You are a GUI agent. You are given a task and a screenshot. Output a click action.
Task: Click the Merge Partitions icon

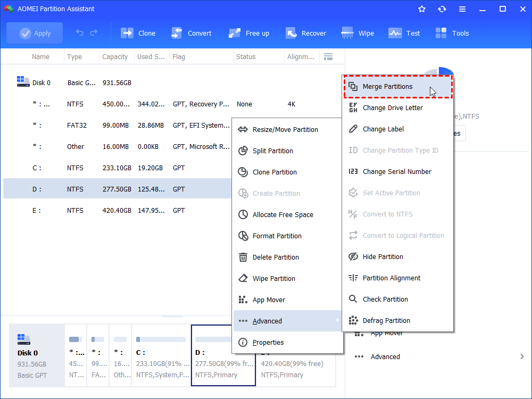coord(353,87)
